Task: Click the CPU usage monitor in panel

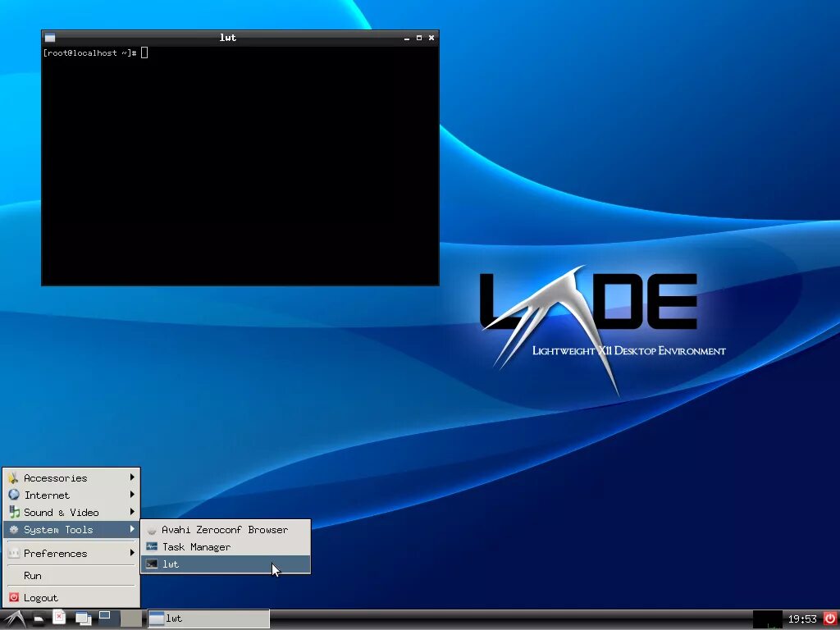Action: (767, 619)
